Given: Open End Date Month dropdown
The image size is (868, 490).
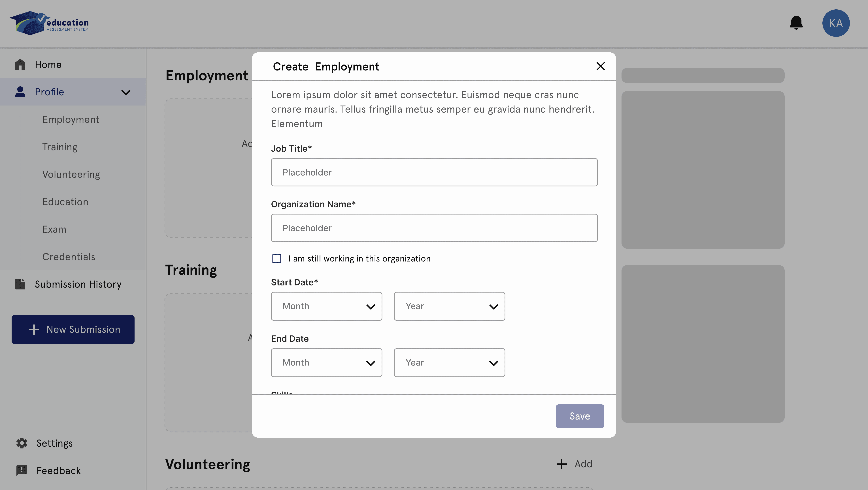Looking at the screenshot, I should click(x=326, y=363).
